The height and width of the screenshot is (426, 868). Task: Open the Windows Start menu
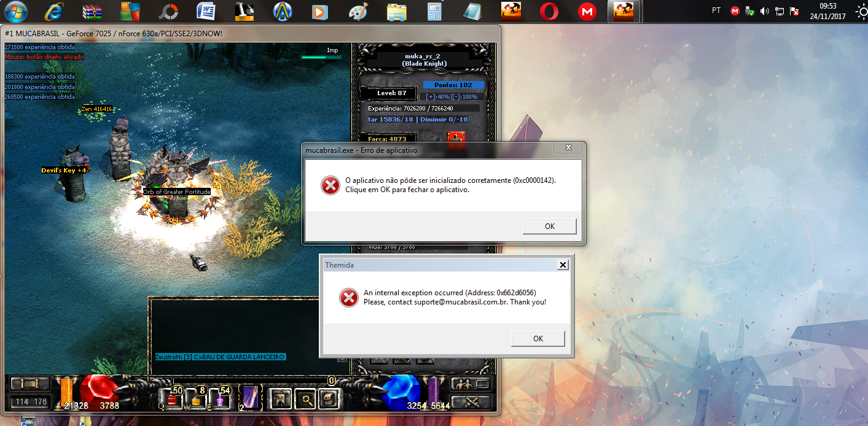[x=15, y=11]
